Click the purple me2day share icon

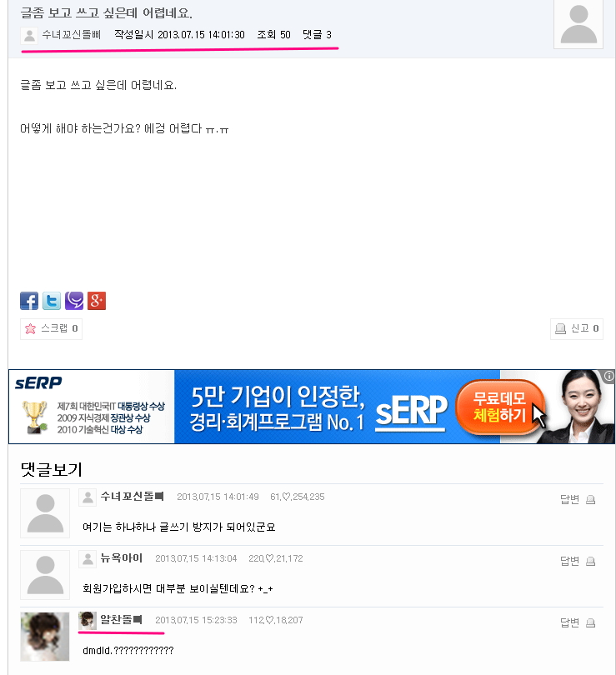(x=74, y=301)
